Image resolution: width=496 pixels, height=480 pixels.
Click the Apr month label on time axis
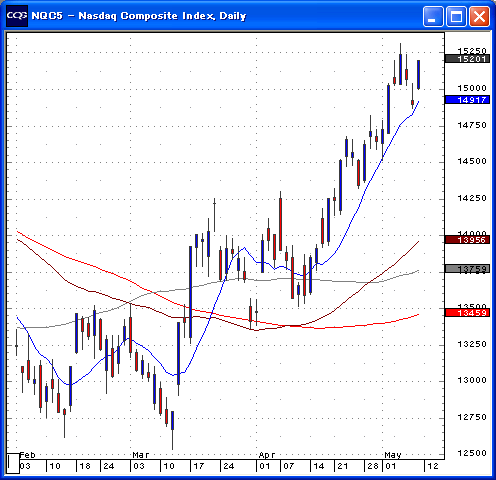267,455
